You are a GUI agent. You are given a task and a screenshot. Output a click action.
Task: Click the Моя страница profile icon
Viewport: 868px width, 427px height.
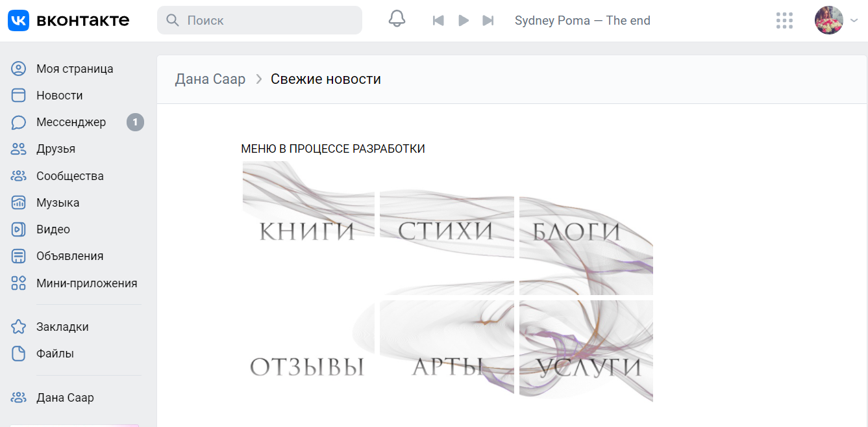coord(18,69)
